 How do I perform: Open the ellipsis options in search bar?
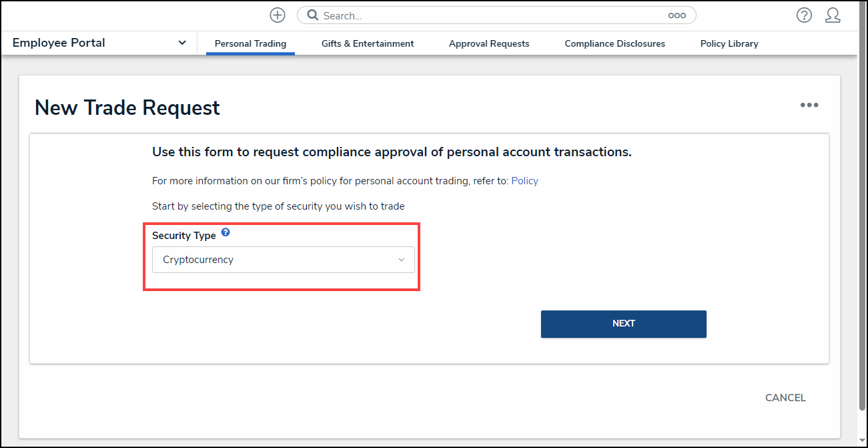[677, 15]
